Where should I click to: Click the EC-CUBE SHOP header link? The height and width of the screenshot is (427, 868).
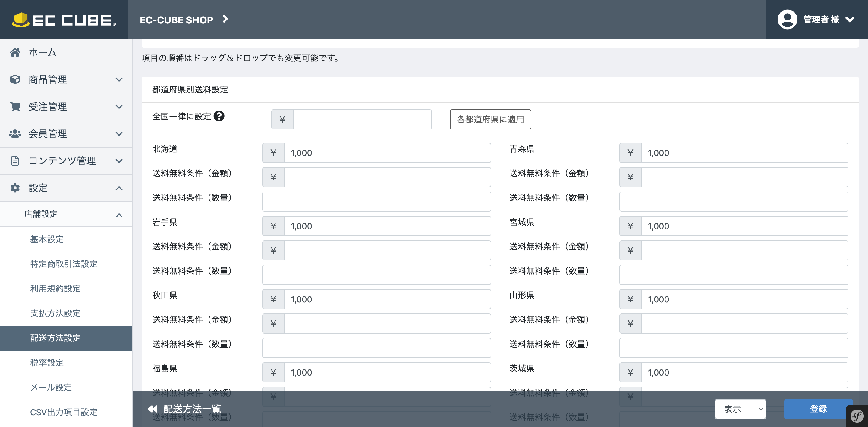(x=176, y=20)
